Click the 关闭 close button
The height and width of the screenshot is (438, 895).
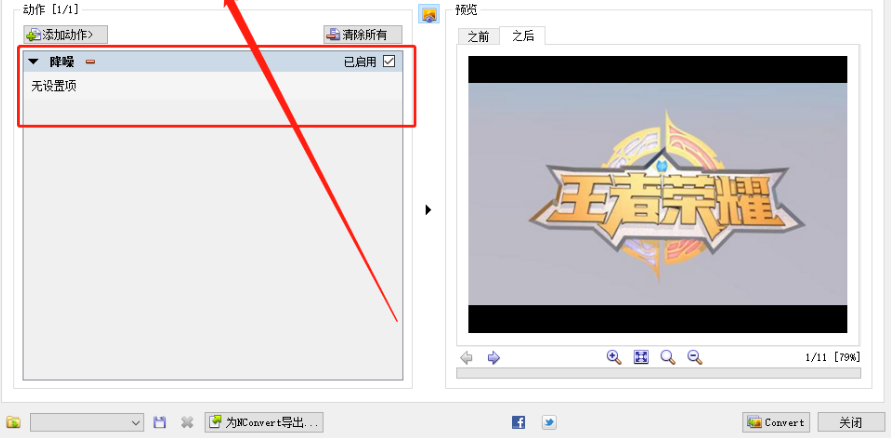[x=850, y=423]
